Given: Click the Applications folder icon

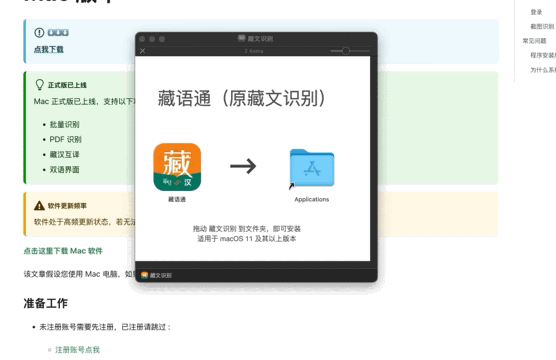Looking at the screenshot, I should coord(312,168).
